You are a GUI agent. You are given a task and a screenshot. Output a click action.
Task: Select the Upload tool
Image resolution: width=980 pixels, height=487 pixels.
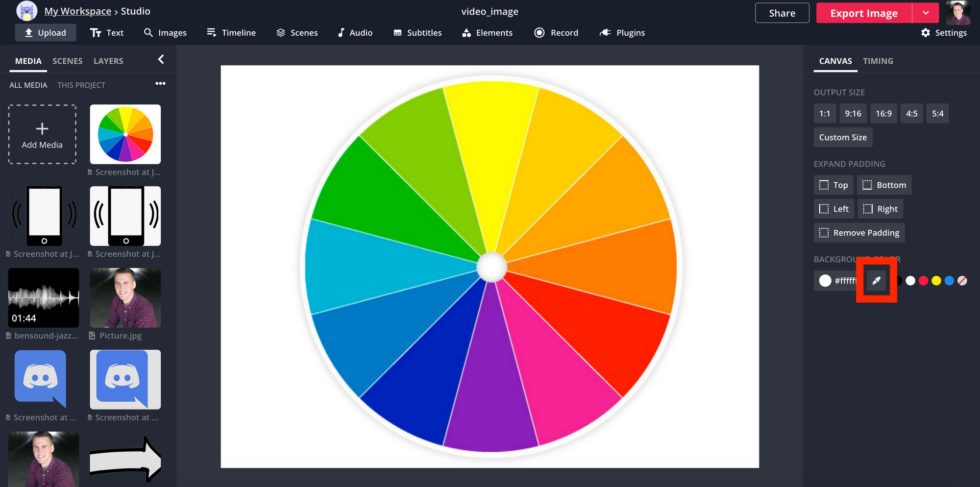point(45,32)
